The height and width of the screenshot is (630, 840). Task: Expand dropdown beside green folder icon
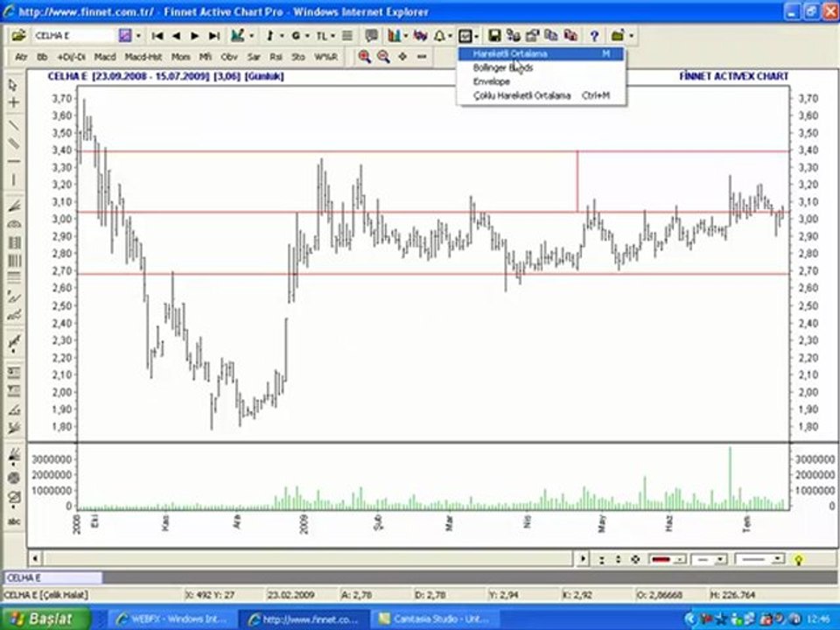click(632, 36)
